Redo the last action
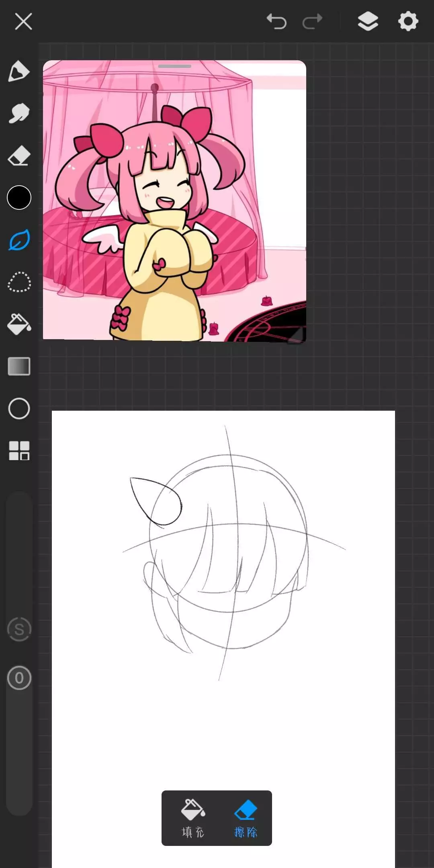This screenshot has height=868, width=434. click(x=312, y=21)
